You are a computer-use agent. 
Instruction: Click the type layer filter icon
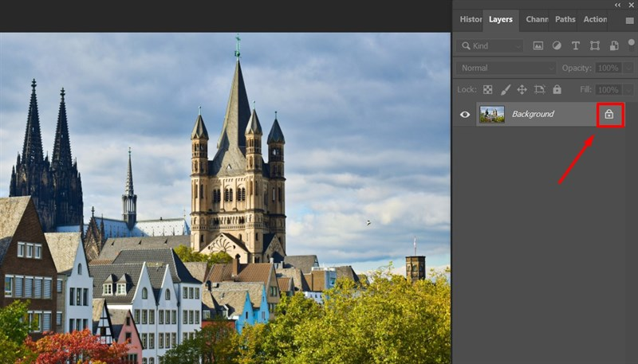coord(576,46)
